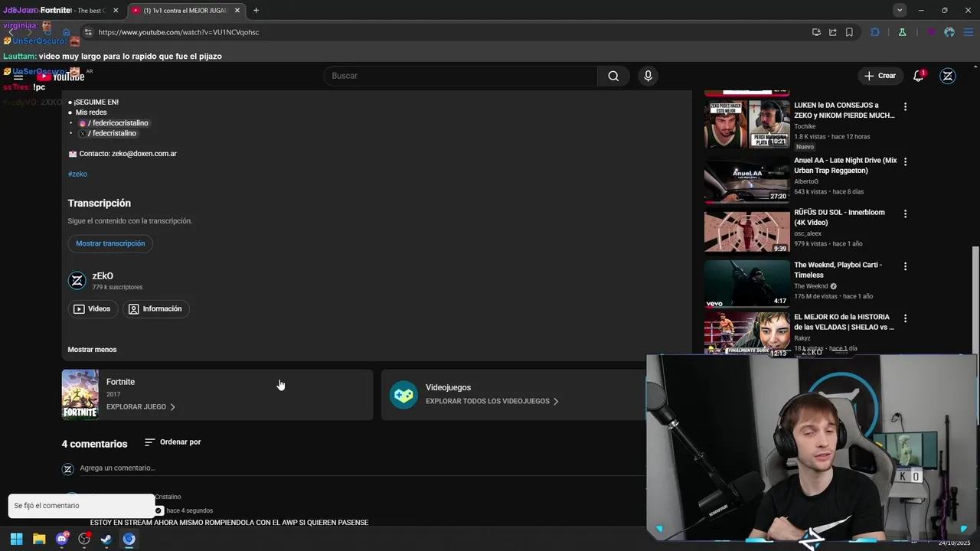Close the 1v1 contra el MEJOR tab

pyautogui.click(x=237, y=10)
